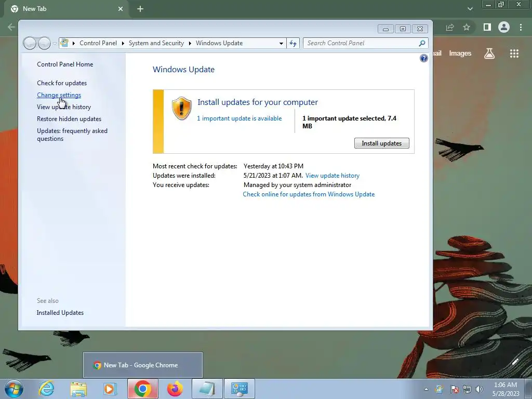The image size is (532, 399).
Task: Expand the address bar history dropdown arrow
Action: (281, 44)
